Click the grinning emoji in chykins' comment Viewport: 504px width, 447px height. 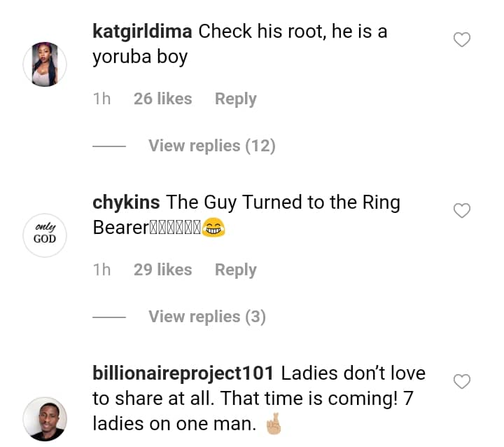pos(213,228)
